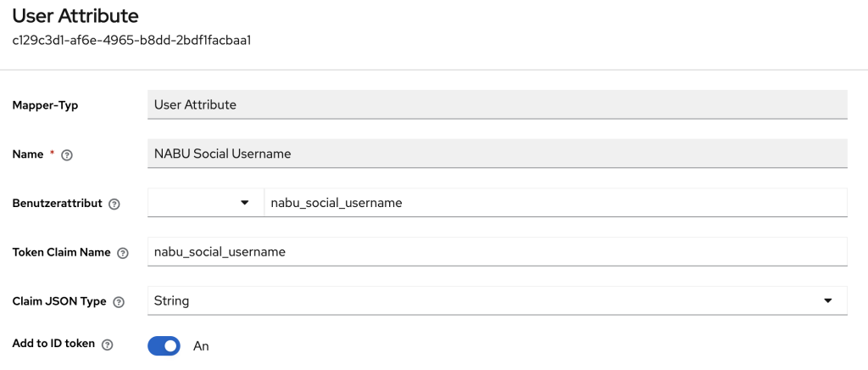
Task: Focus the Token Claim Name input field
Action: point(497,251)
